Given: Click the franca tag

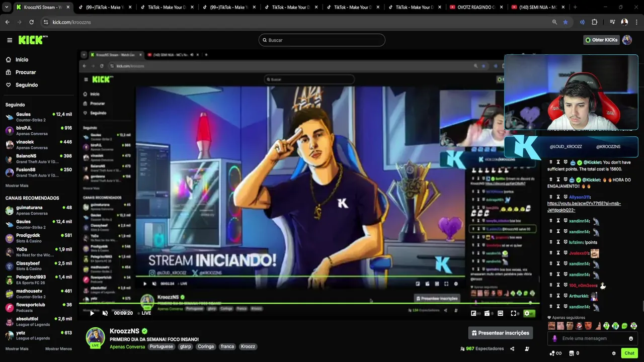Looking at the screenshot, I should 227,346.
